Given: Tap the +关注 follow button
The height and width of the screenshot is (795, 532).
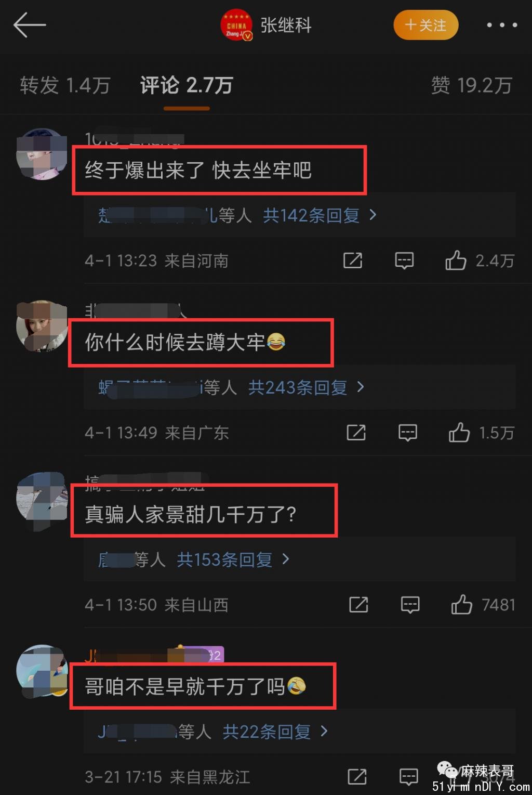Looking at the screenshot, I should tap(426, 25).
